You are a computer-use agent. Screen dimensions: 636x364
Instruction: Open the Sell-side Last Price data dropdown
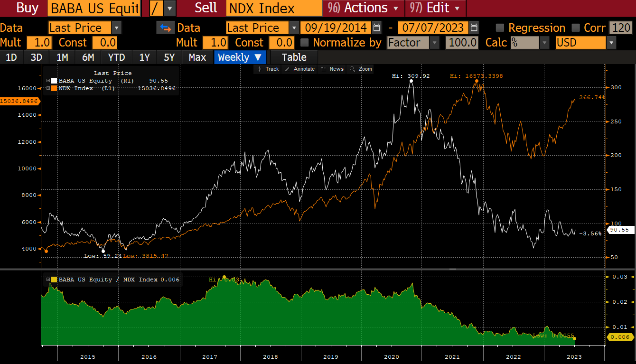pyautogui.click(x=294, y=28)
